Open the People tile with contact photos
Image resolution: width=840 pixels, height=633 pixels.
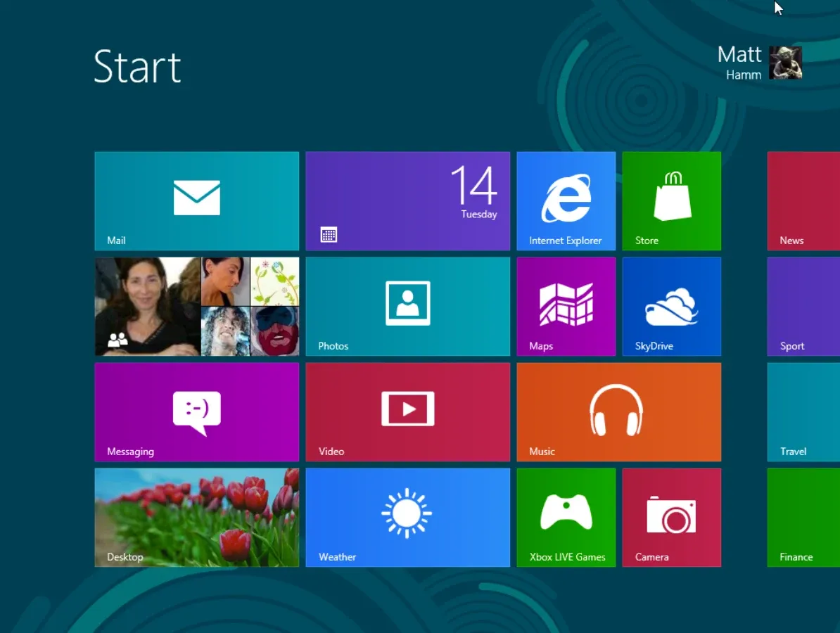click(x=196, y=307)
